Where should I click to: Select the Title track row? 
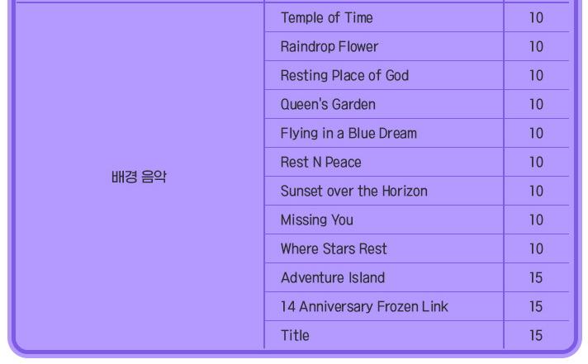point(295,335)
